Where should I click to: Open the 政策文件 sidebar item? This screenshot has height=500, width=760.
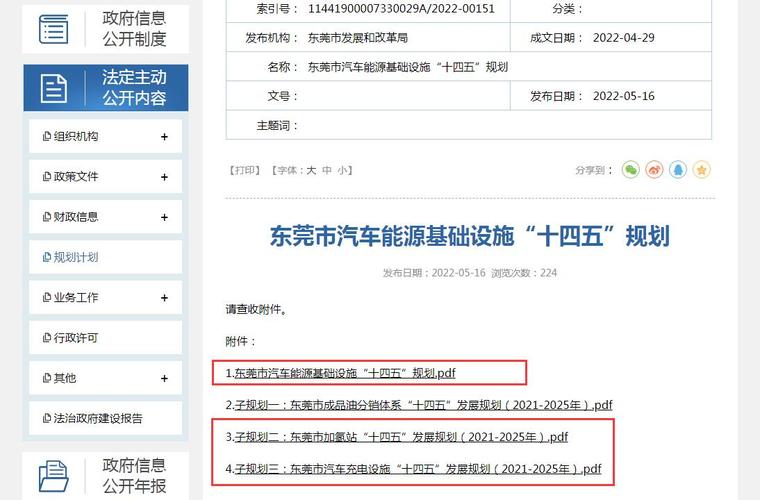click(105, 177)
